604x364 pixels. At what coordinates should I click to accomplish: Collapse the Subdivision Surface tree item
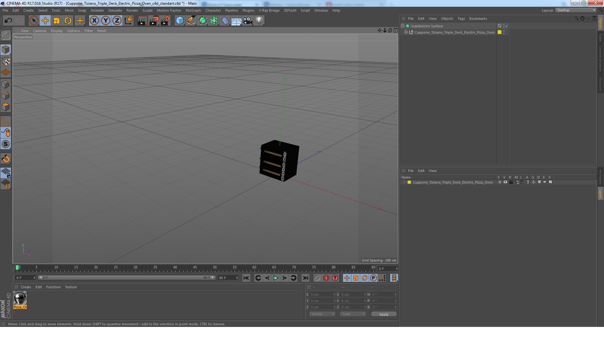pos(402,26)
